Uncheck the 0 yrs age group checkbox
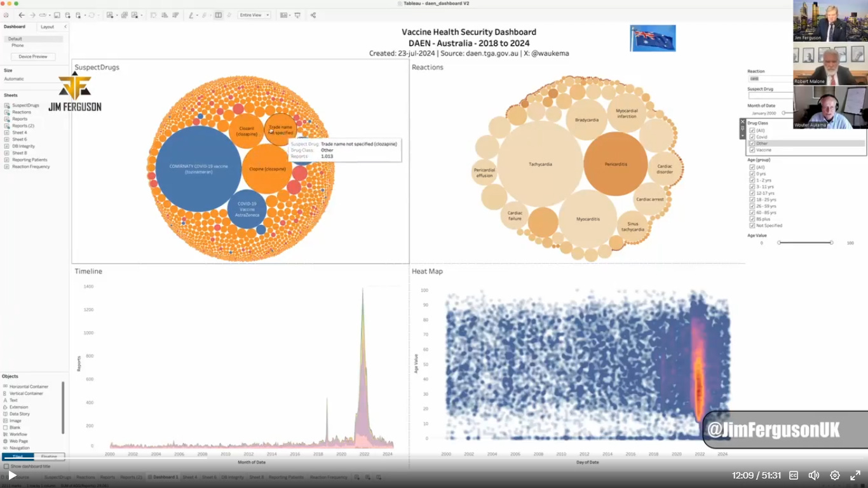 click(752, 173)
